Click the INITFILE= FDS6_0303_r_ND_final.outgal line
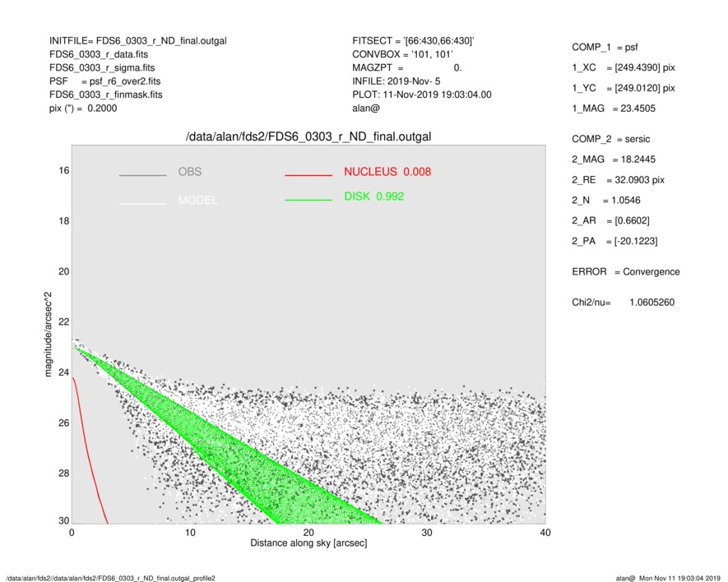 (138, 41)
